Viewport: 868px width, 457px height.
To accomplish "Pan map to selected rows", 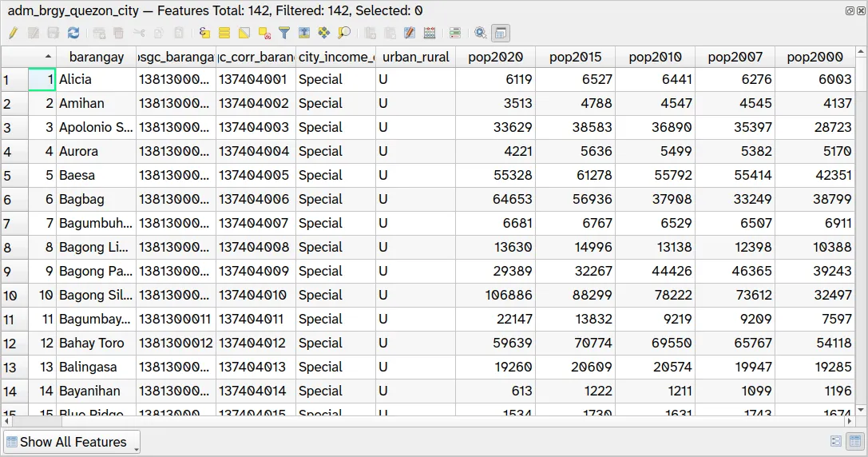I will coord(324,33).
